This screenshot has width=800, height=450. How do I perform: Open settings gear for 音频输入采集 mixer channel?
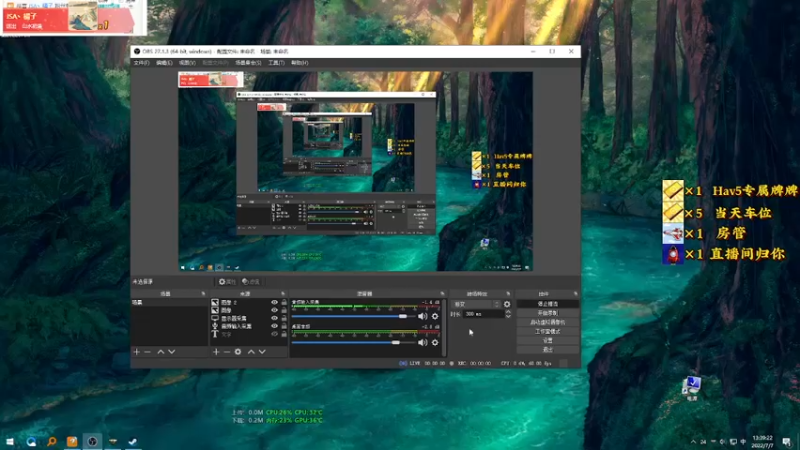(x=435, y=316)
